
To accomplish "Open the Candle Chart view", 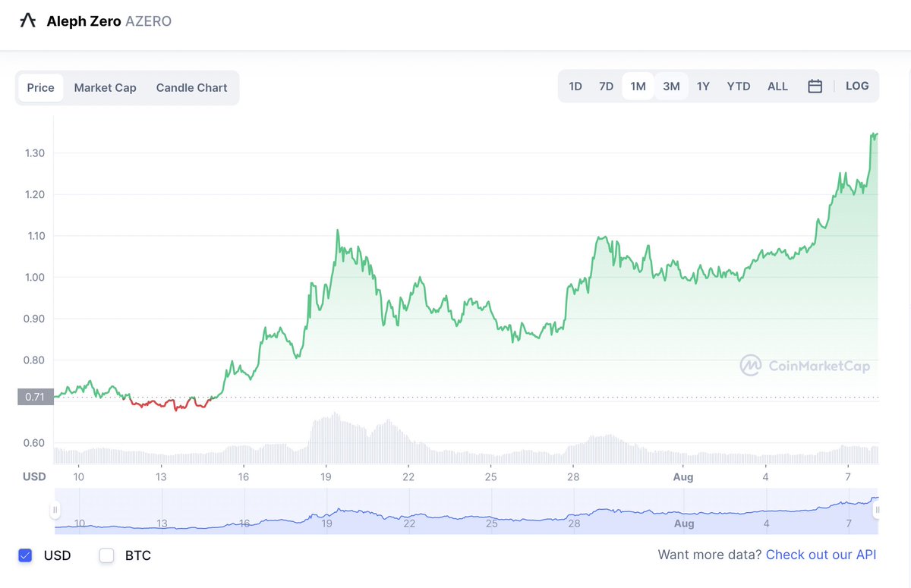I will 191,87.
